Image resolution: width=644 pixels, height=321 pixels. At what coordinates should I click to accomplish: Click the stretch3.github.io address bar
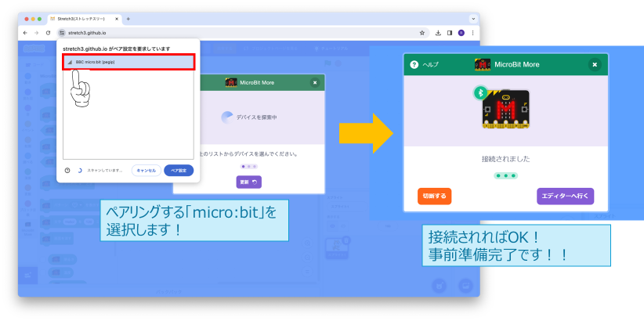coord(242,33)
